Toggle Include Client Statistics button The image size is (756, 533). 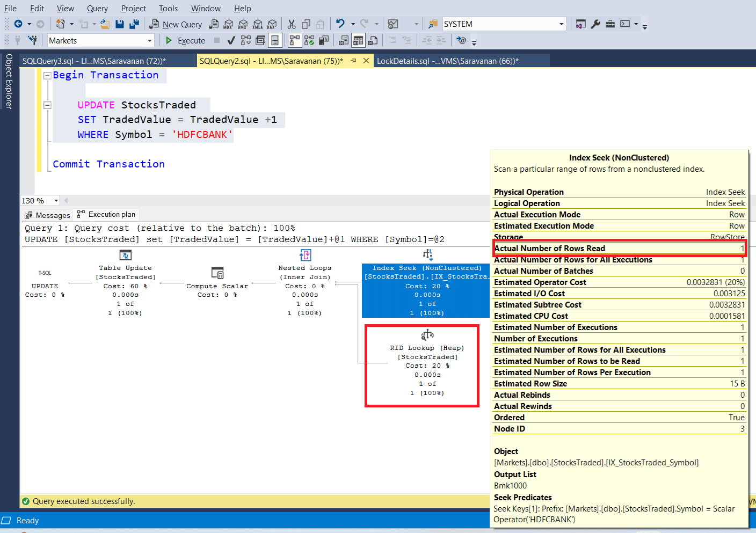[x=324, y=40]
